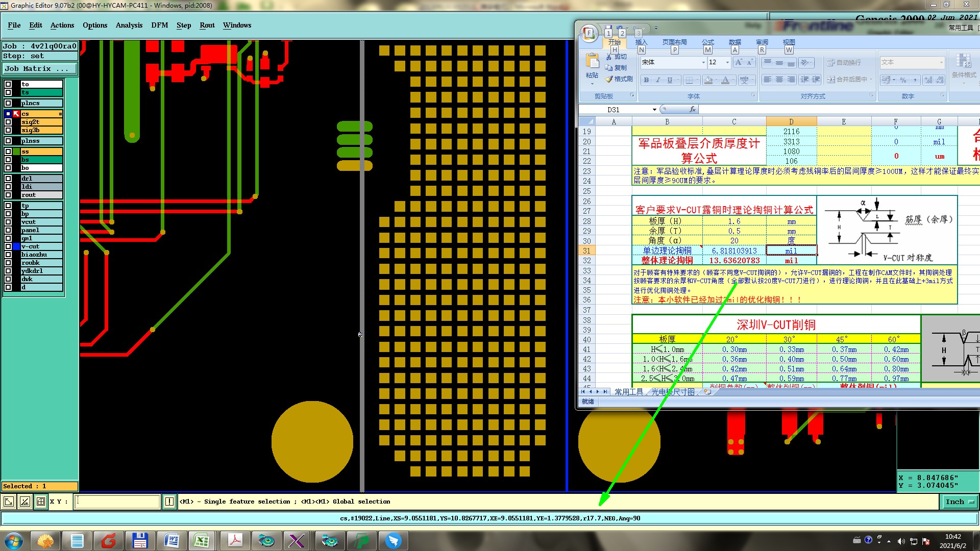The image size is (980, 551).
Task: Toggle the grid snap icon before the X Y field
Action: tap(41, 502)
